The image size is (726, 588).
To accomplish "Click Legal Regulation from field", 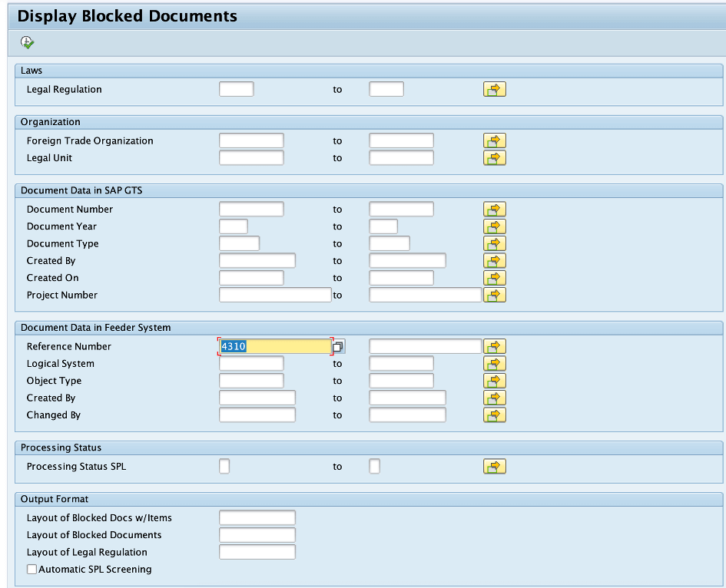I will coord(236,89).
